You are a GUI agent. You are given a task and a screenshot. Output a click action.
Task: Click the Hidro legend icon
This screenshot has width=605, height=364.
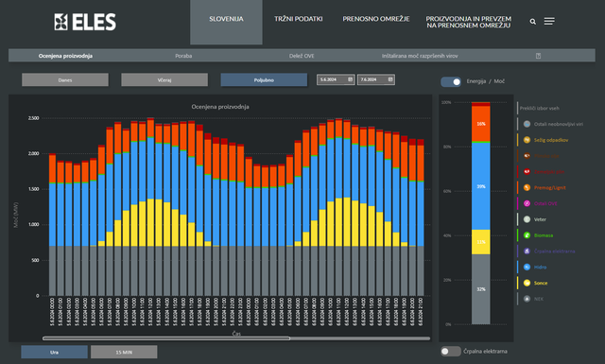(527, 268)
